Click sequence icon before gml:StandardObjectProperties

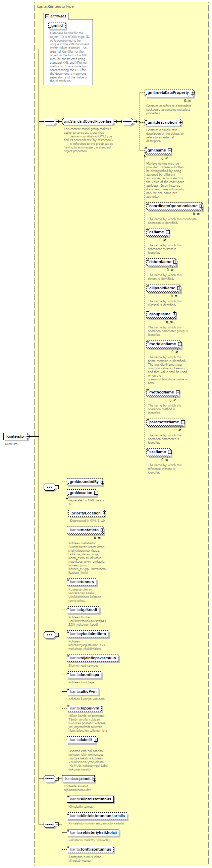pos(49,121)
